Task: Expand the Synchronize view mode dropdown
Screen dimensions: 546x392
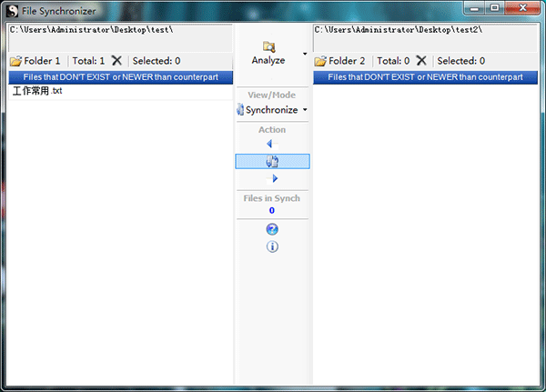Action: pos(305,110)
